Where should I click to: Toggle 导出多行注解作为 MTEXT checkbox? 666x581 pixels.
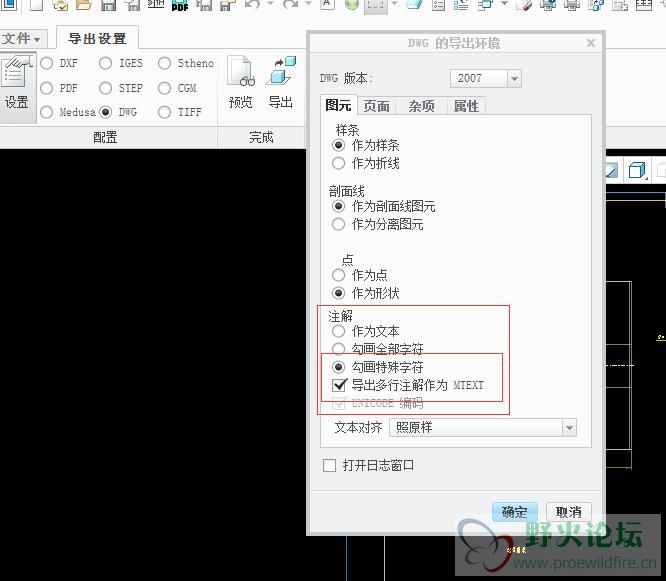click(339, 385)
